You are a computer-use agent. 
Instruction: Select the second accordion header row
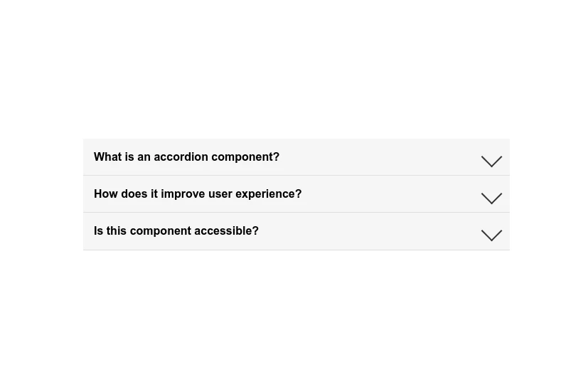click(x=296, y=194)
